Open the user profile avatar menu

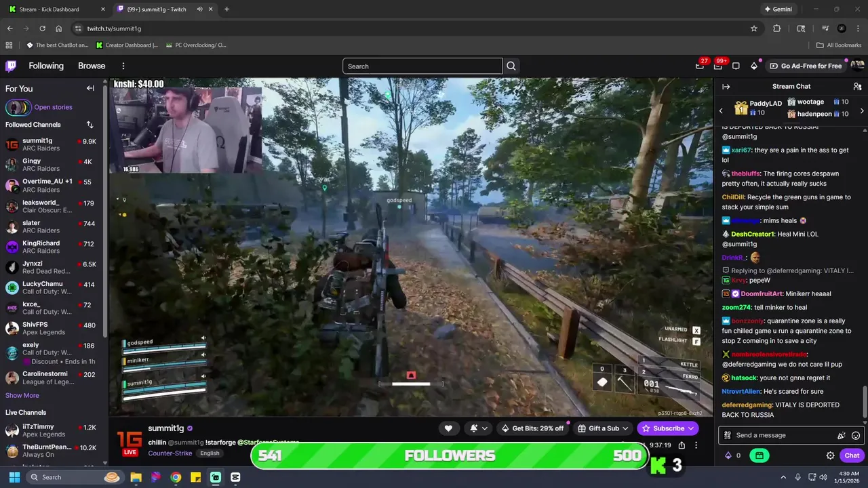pyautogui.click(x=857, y=66)
